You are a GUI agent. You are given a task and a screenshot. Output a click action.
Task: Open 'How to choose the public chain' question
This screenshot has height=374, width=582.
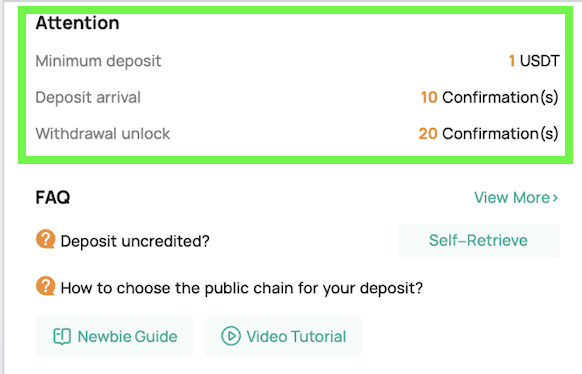pos(242,288)
